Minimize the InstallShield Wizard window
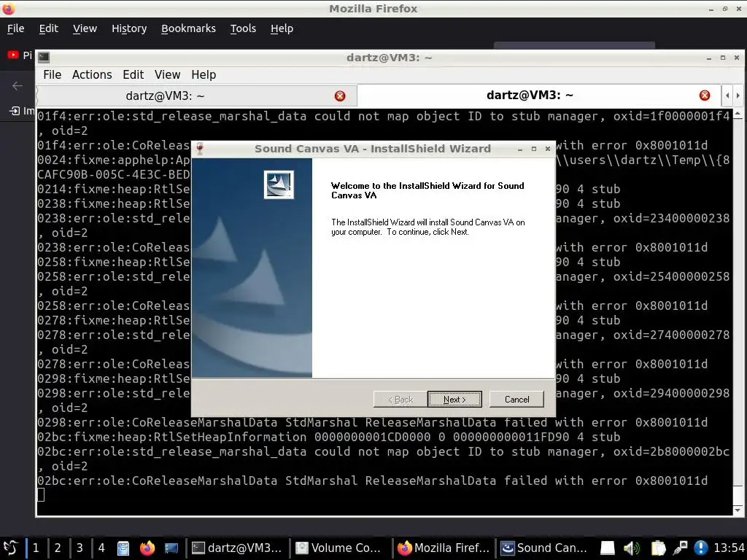 coord(520,149)
